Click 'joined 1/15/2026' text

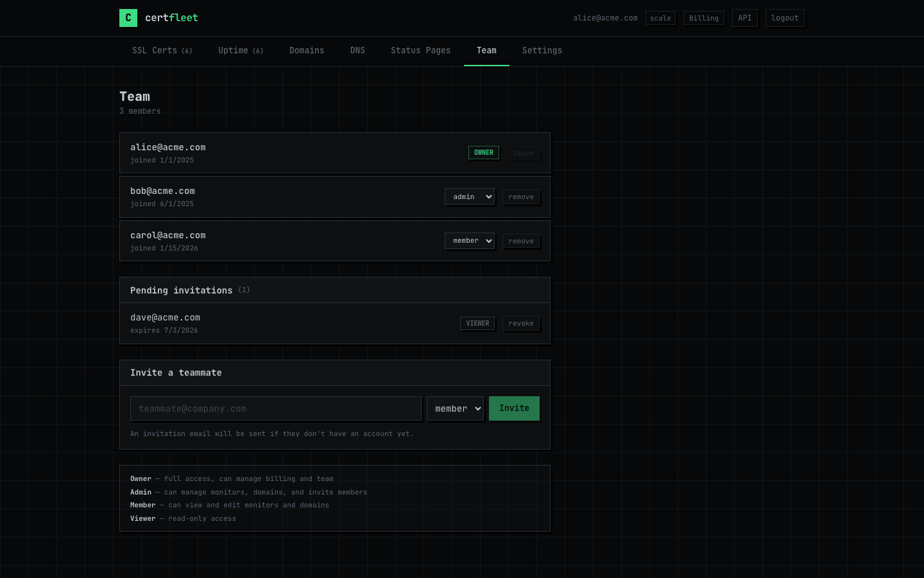pos(164,249)
